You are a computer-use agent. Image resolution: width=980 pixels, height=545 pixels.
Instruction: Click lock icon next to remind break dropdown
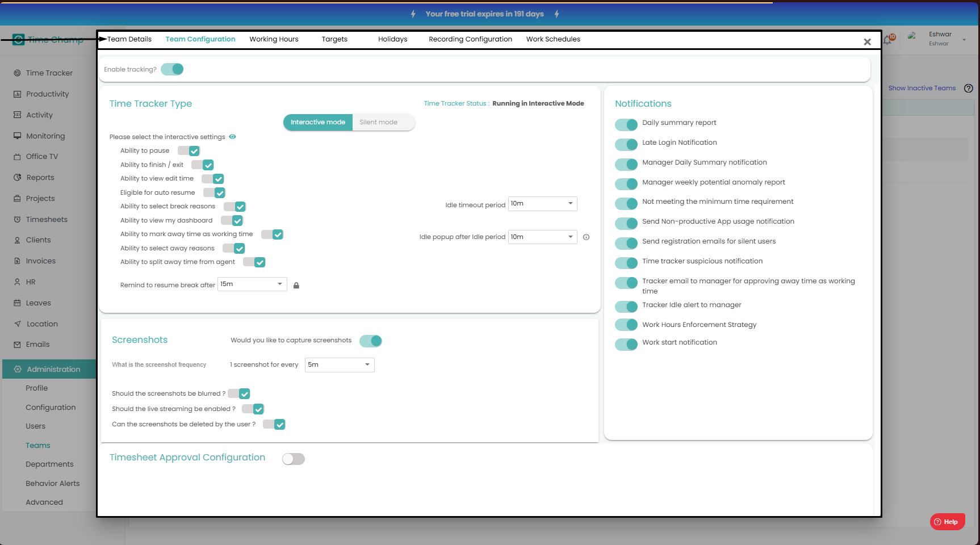pos(296,286)
